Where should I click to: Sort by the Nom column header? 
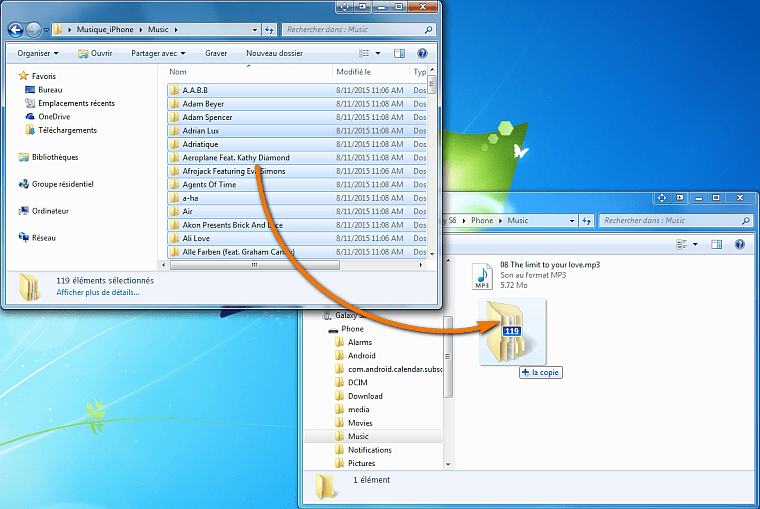(x=178, y=72)
